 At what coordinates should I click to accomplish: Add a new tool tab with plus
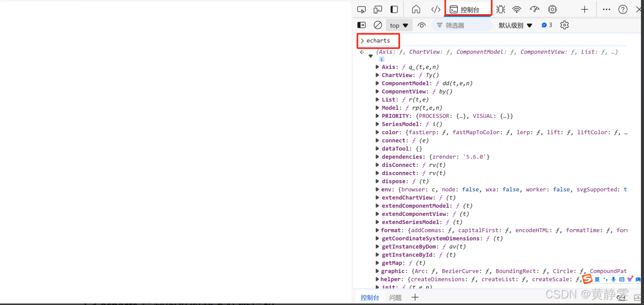(584, 9)
